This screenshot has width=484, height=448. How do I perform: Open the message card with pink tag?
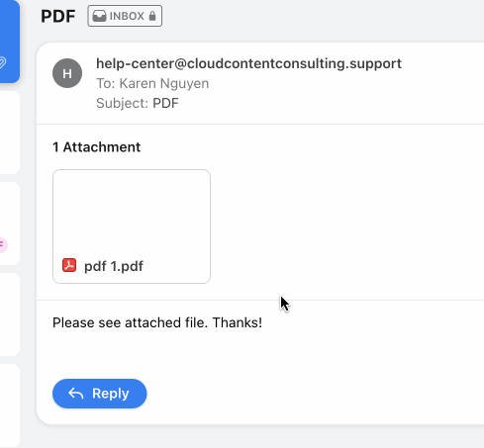point(9,224)
